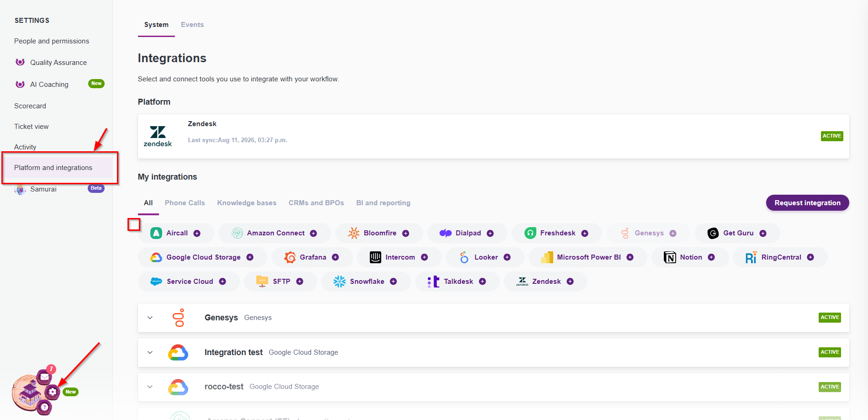Image resolution: width=868 pixels, height=420 pixels.
Task: Click the question mark help icon
Action: click(44, 407)
